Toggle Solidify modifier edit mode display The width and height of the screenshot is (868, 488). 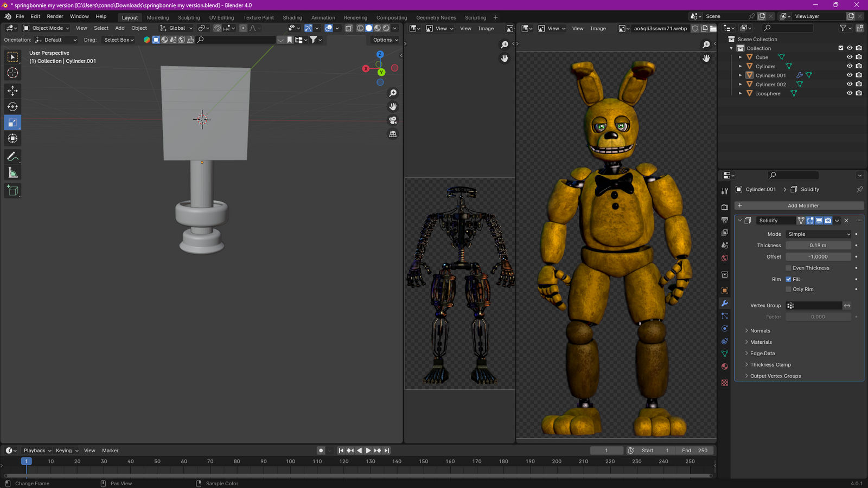(x=810, y=221)
